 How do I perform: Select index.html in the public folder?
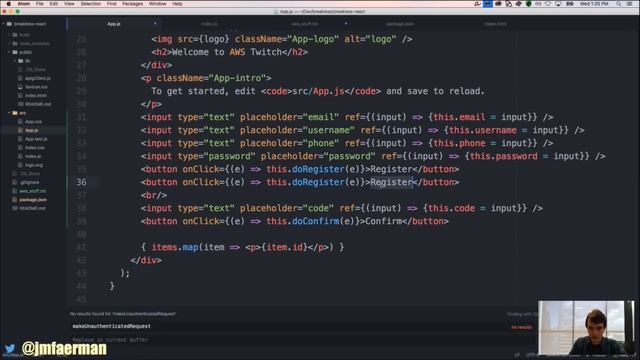36,95
